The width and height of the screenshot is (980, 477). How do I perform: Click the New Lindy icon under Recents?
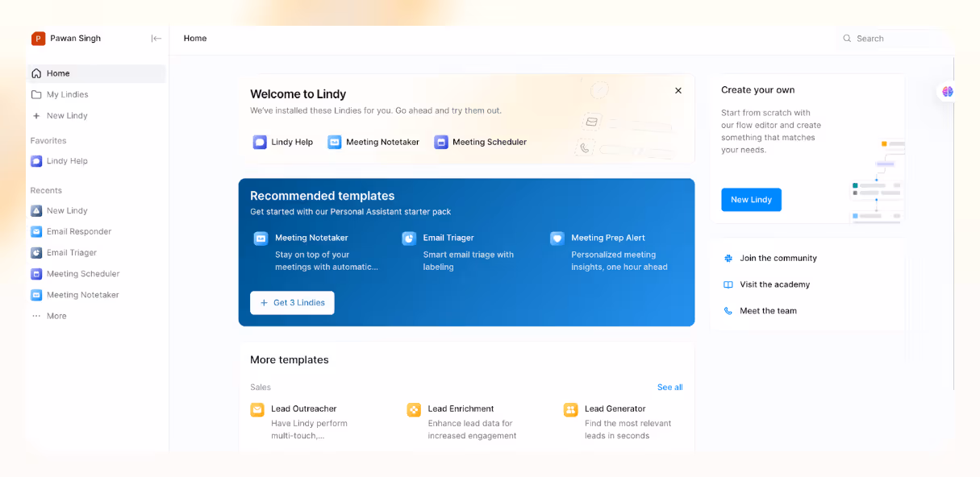tap(36, 211)
